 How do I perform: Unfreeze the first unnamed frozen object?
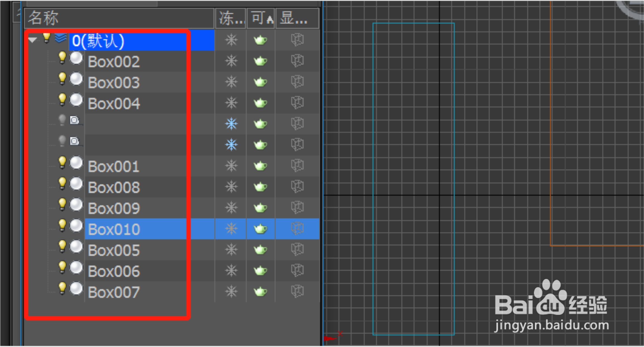pos(231,124)
